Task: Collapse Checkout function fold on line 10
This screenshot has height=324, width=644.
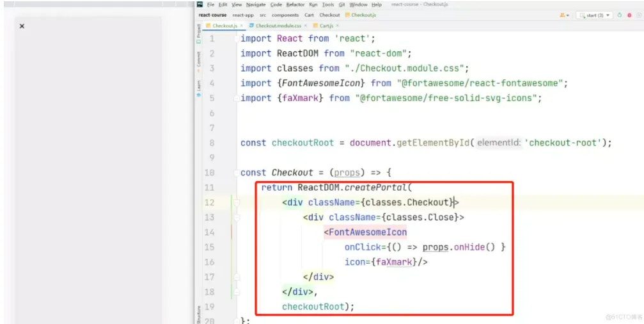Action: tap(237, 173)
